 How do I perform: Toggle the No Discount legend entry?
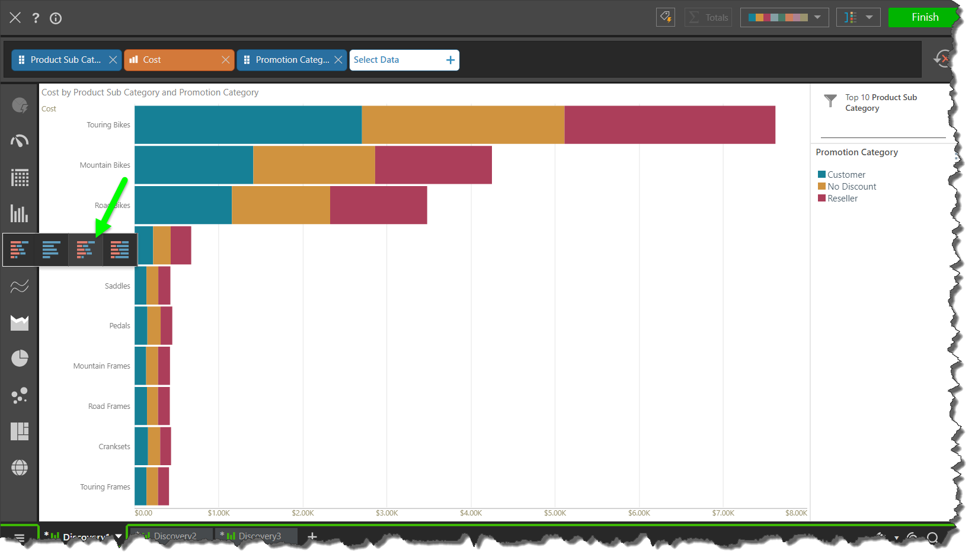[851, 187]
